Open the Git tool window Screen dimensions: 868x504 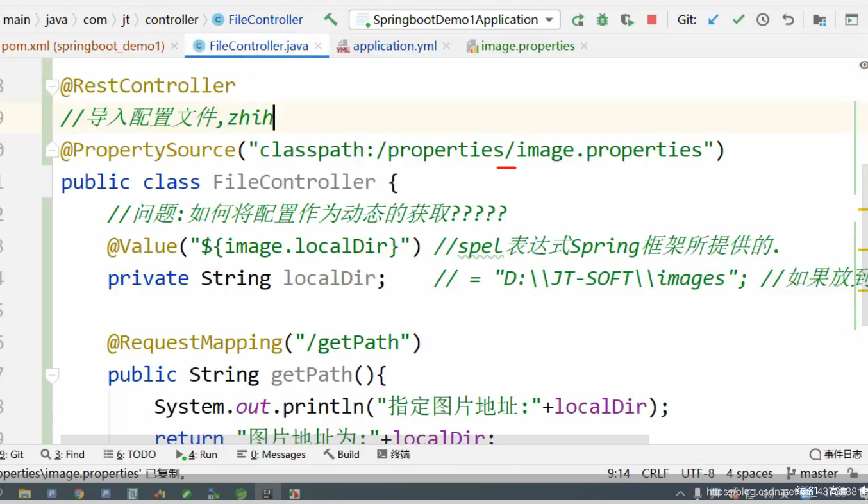point(12,455)
